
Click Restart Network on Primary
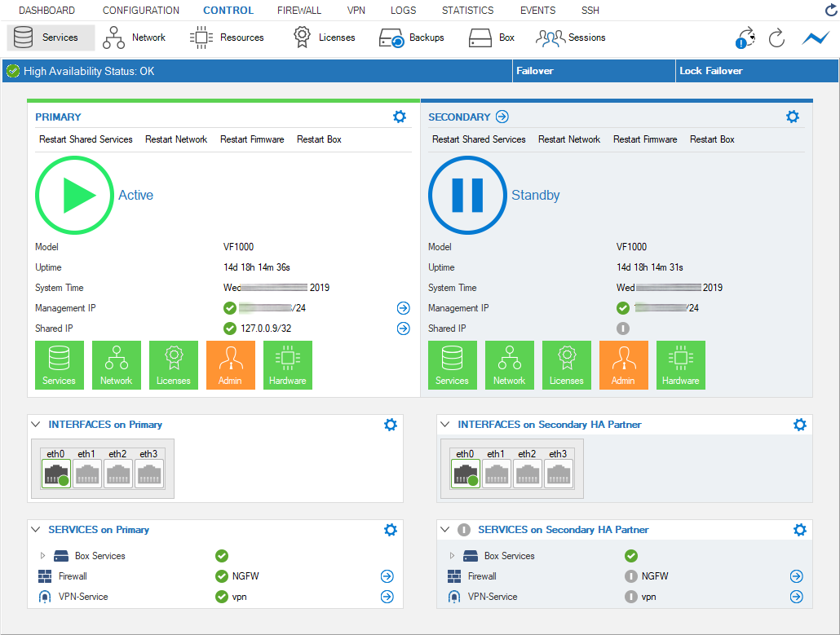pos(176,139)
